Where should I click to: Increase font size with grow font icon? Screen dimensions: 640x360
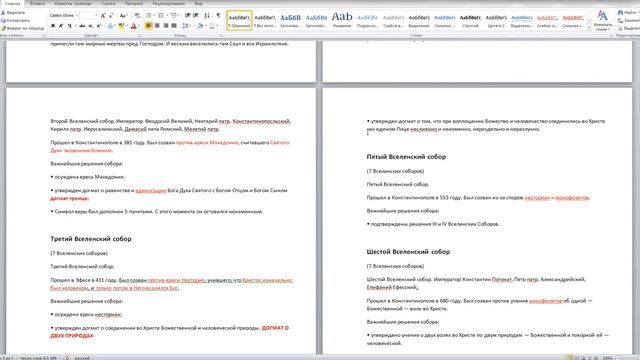(x=103, y=16)
